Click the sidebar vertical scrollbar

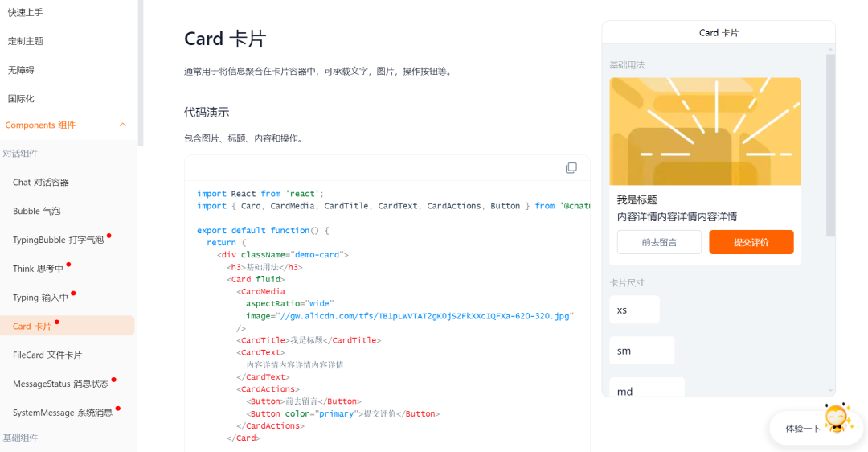tap(141, 72)
